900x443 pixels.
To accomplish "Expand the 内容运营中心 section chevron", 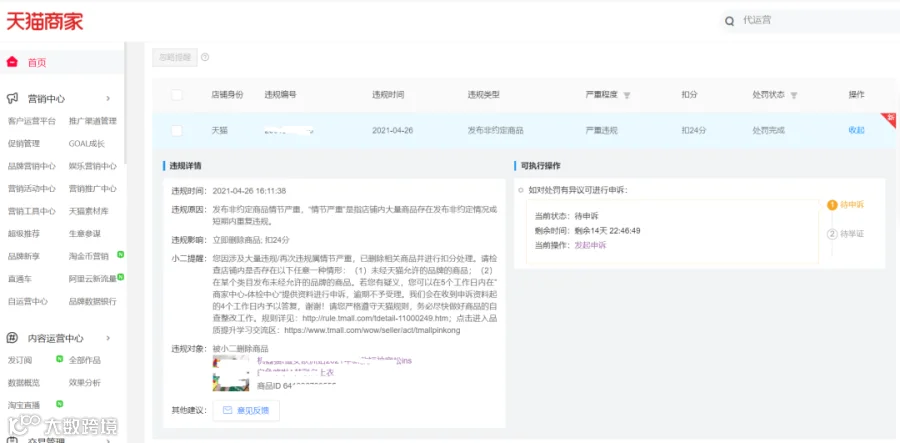I will point(108,338).
